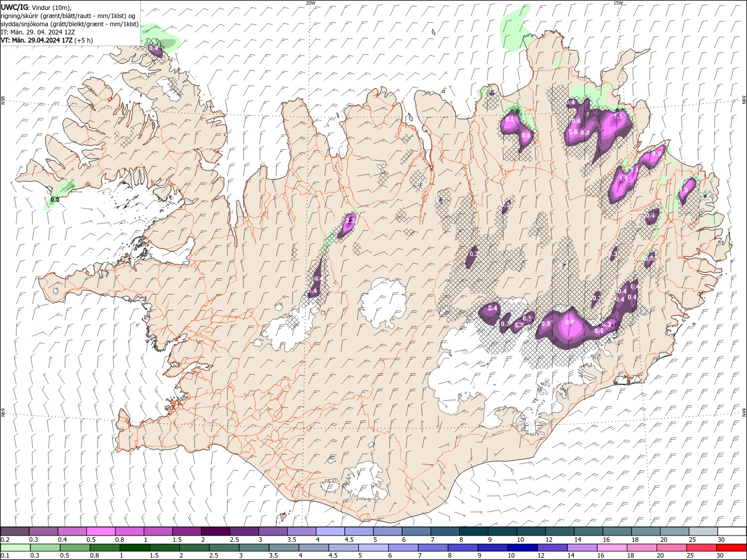Select the dark mauve 0.2 swatch in upper legend

pyautogui.click(x=15, y=531)
